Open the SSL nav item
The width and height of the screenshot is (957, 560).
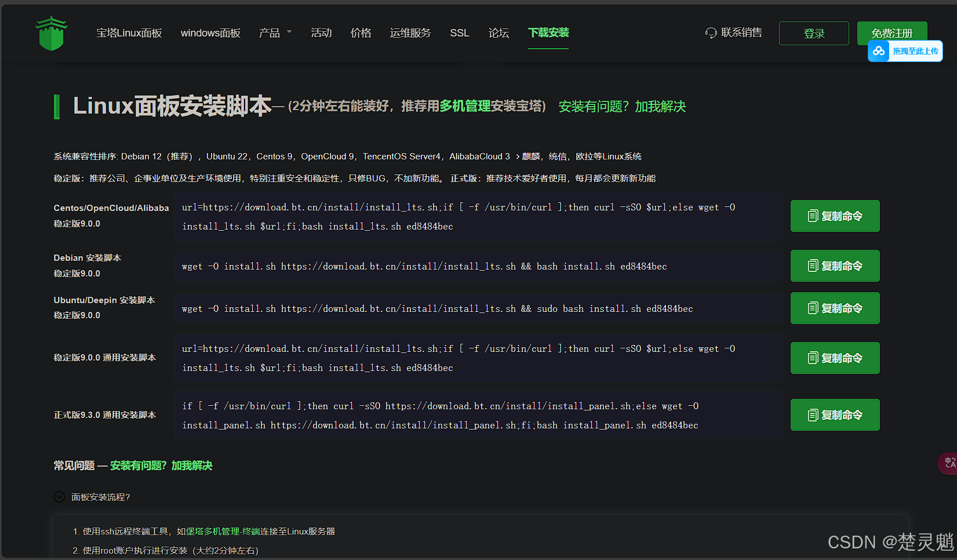pyautogui.click(x=460, y=33)
